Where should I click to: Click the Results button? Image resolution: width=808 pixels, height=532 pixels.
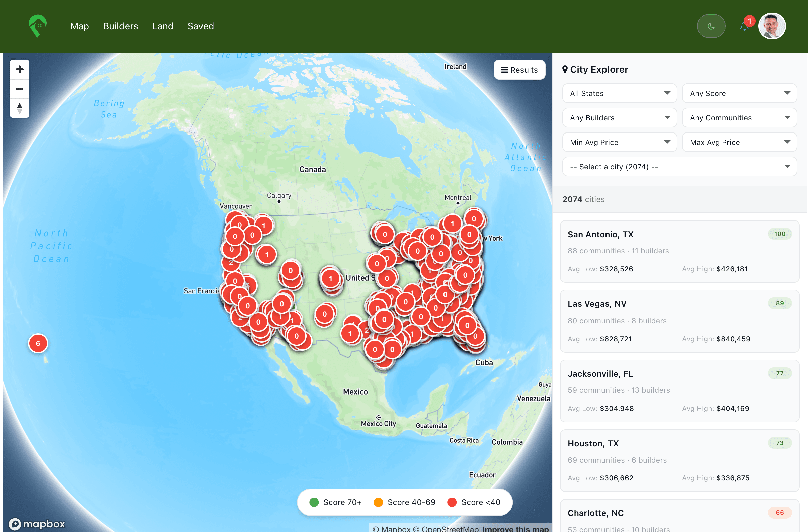[519, 70]
